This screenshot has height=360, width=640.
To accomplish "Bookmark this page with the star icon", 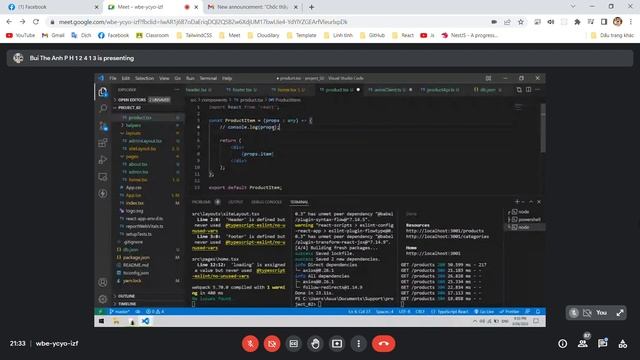I will point(521,22).
